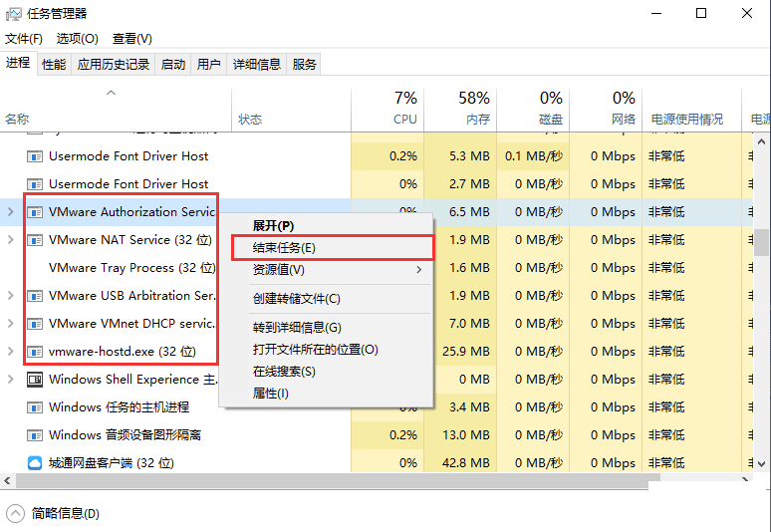This screenshot has width=771, height=532.
Task: Switch to the 启动 tab
Action: [x=173, y=65]
